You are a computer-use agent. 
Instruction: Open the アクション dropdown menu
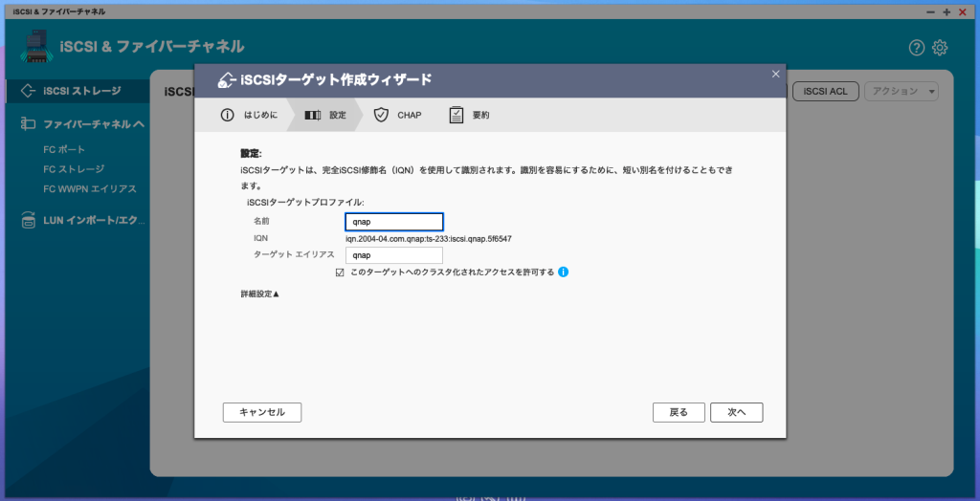[x=901, y=91]
